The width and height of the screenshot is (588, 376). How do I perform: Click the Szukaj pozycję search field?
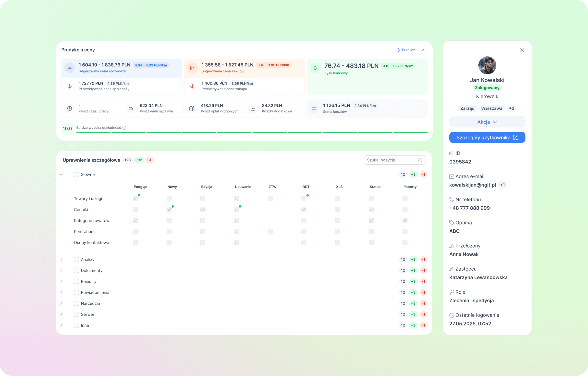(391, 160)
